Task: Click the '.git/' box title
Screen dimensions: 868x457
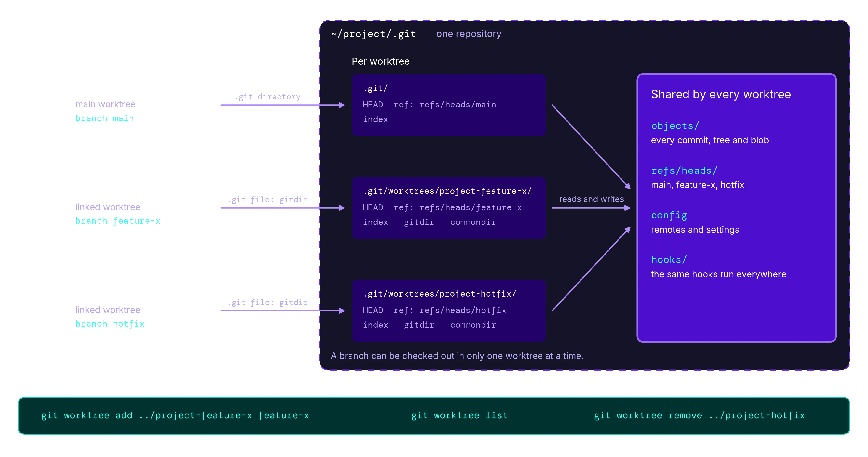Action: 375,88
